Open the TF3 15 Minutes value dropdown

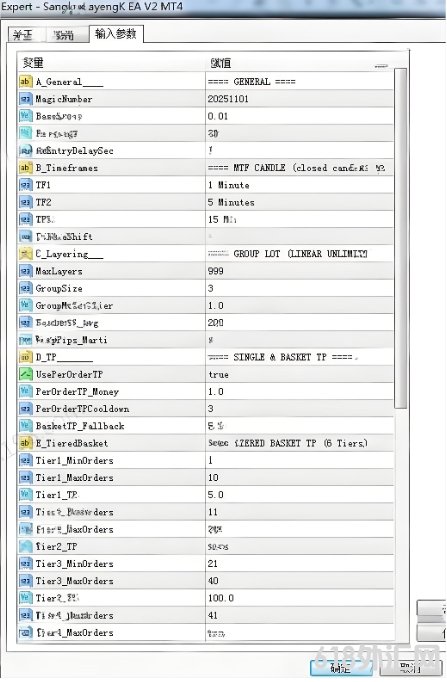pyautogui.click(x=300, y=220)
